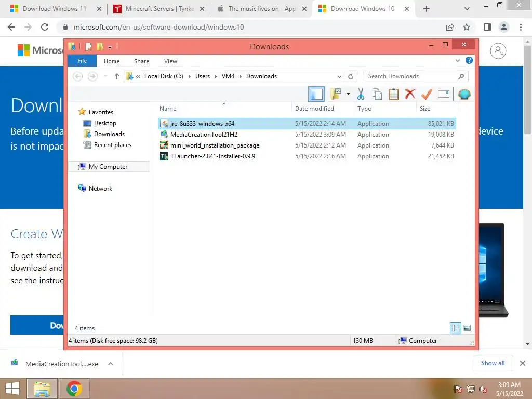Expand the arrow after VM4 breadcrumb
Viewport: 532px width, 399px height.
pos(240,77)
